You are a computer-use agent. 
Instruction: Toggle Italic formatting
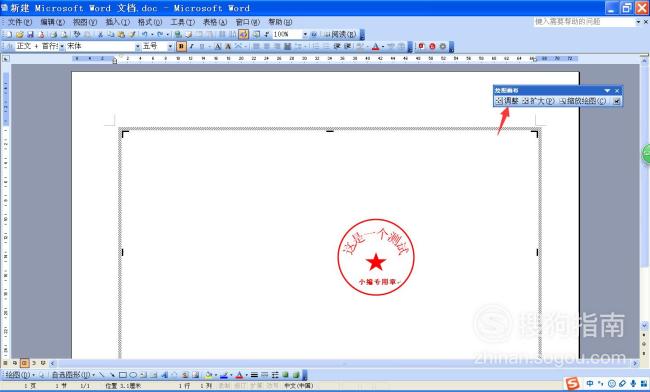click(x=192, y=46)
